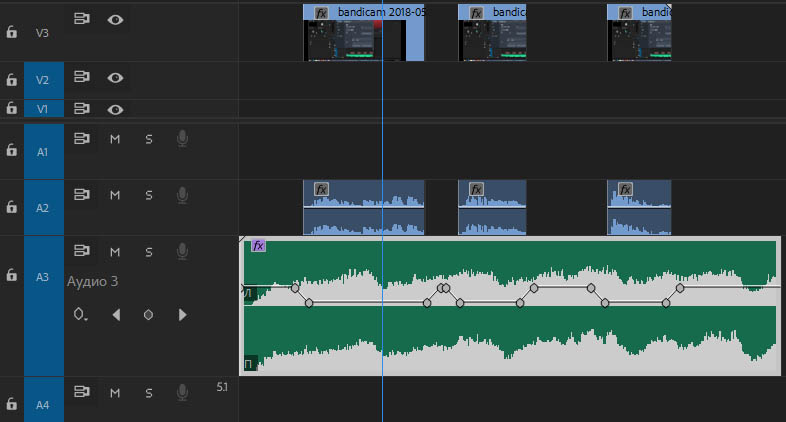786x422 pixels.
Task: Click the 5.1 channel label on A4
Action: tap(222, 387)
